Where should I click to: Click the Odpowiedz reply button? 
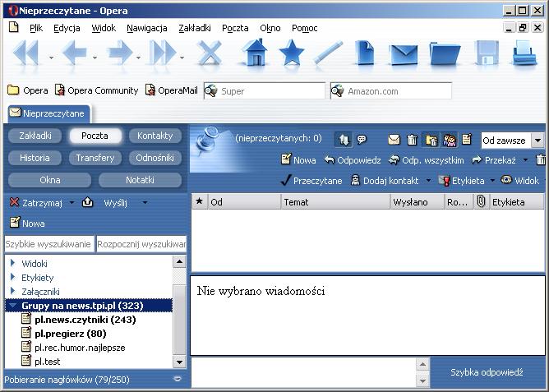click(353, 160)
